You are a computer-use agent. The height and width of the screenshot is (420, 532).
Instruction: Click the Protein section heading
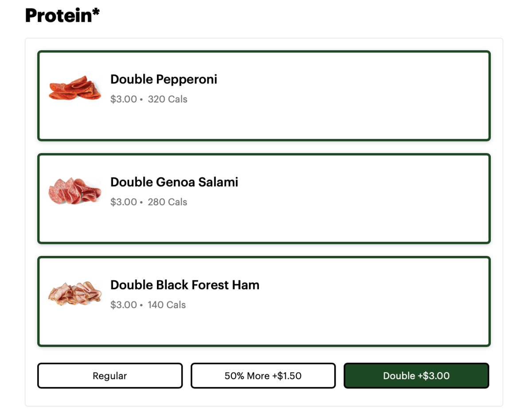(59, 16)
